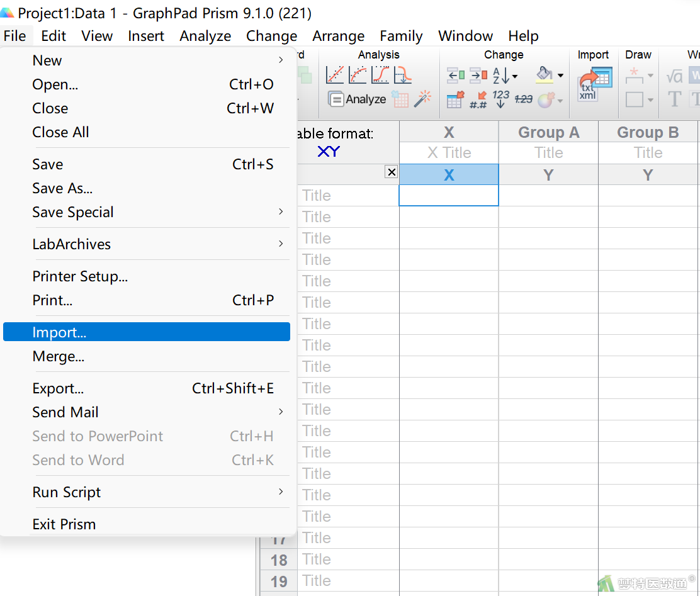Click the nonlinear regression curve fit icon
The width and height of the screenshot is (700, 596).
click(x=358, y=75)
